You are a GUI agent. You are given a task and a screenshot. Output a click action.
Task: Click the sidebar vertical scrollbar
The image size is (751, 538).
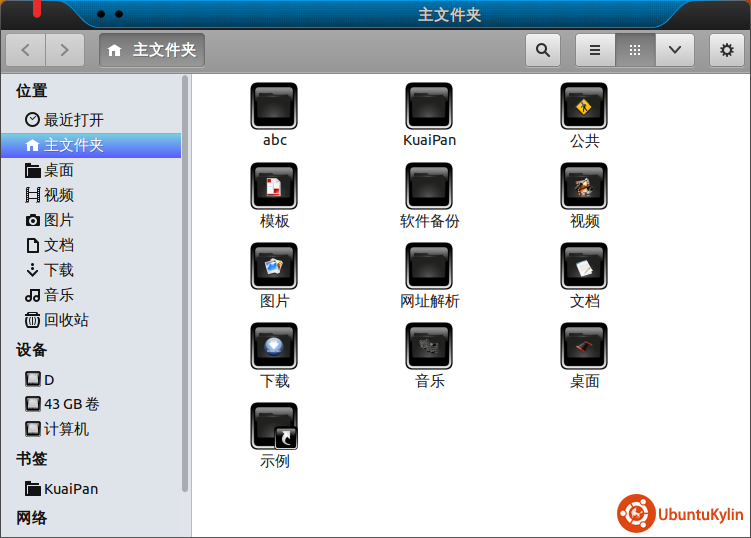[185, 280]
